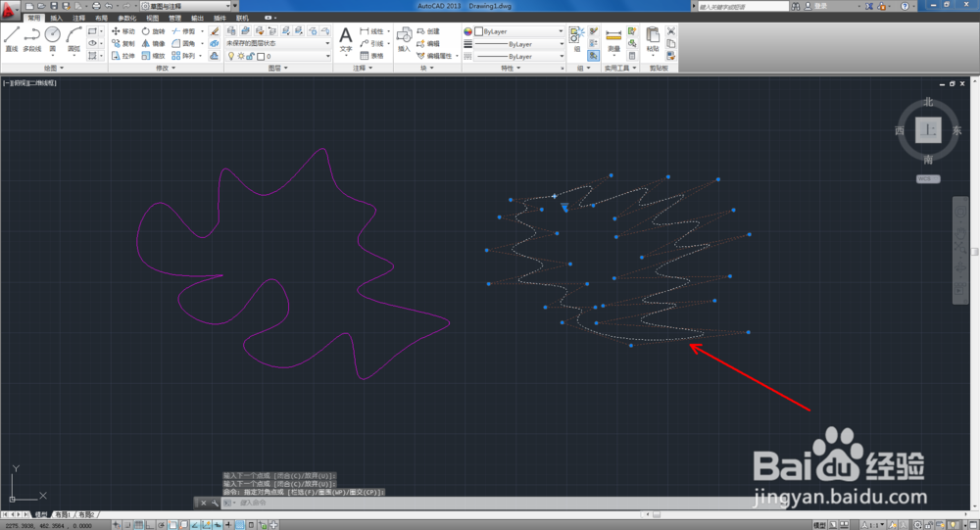Click the 编辑属性 (Edit attributes) tool
Image resolution: width=980 pixels, height=530 pixels.
click(x=434, y=56)
